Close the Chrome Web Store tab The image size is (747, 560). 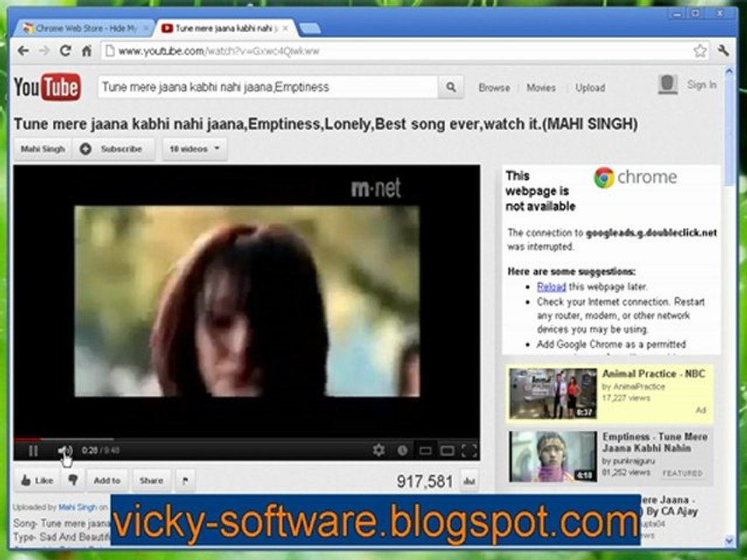coord(146,29)
